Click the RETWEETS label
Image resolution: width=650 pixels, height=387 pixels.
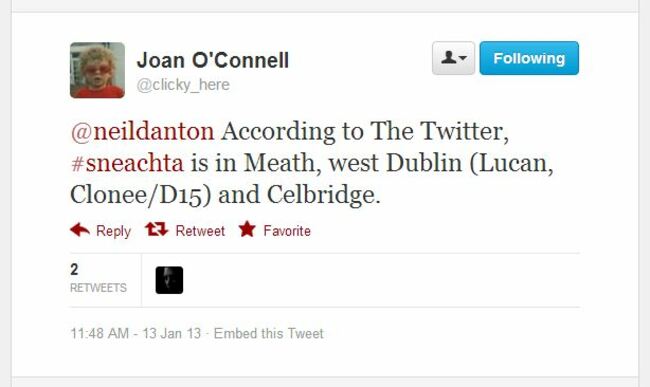coord(98,288)
